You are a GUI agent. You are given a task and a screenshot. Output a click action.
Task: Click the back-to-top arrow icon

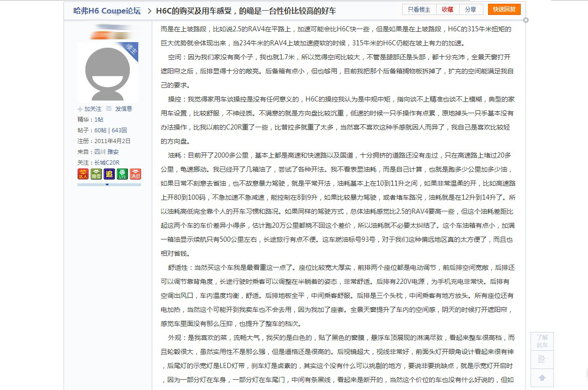pyautogui.click(x=542, y=377)
